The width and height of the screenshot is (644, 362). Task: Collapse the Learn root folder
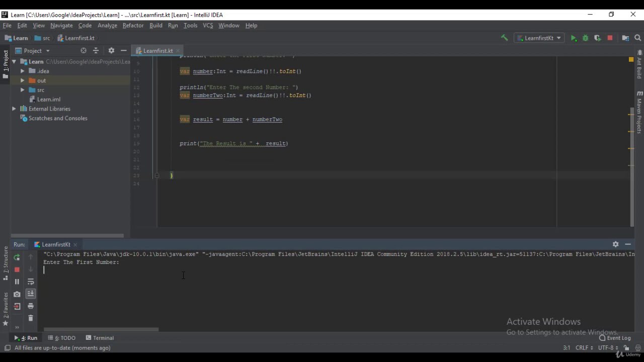click(14, 61)
